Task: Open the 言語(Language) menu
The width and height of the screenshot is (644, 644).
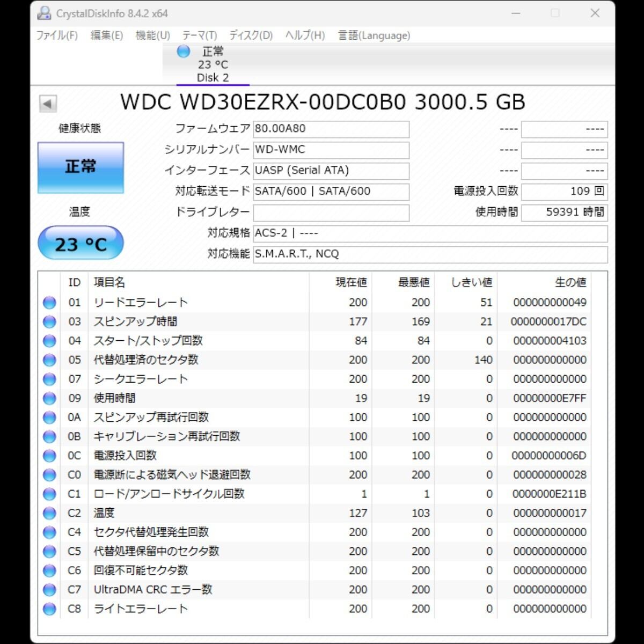Action: (374, 35)
